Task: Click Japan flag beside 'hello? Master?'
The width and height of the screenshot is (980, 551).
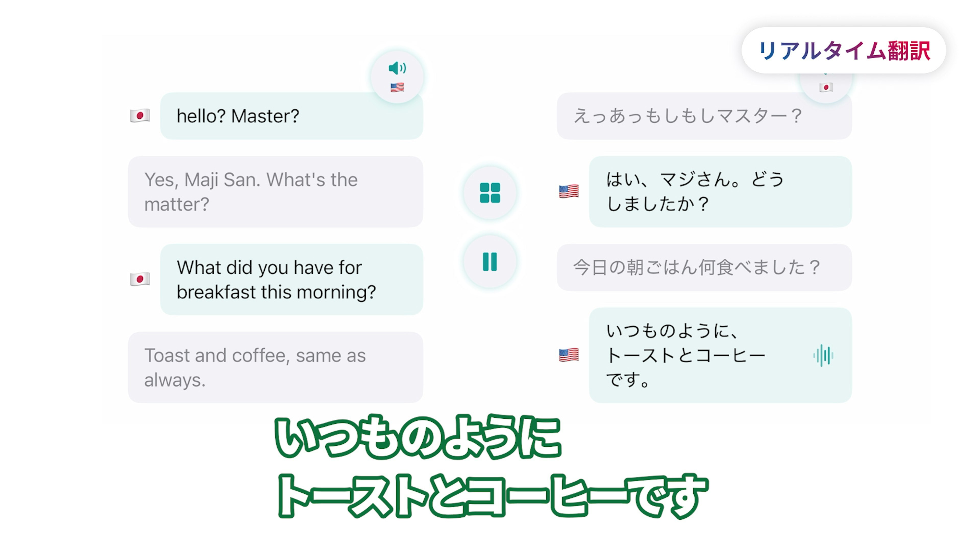Action: [x=140, y=116]
